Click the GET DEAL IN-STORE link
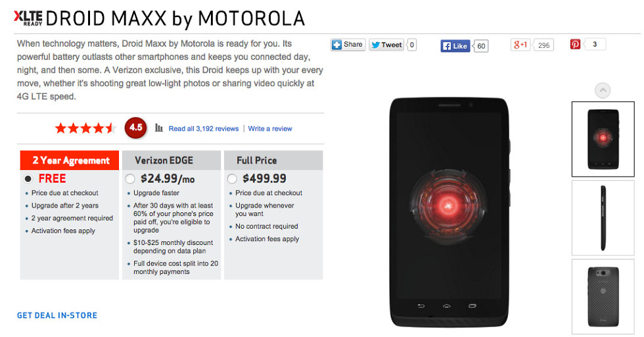Viewport: 644px width, 337px height. tap(57, 315)
